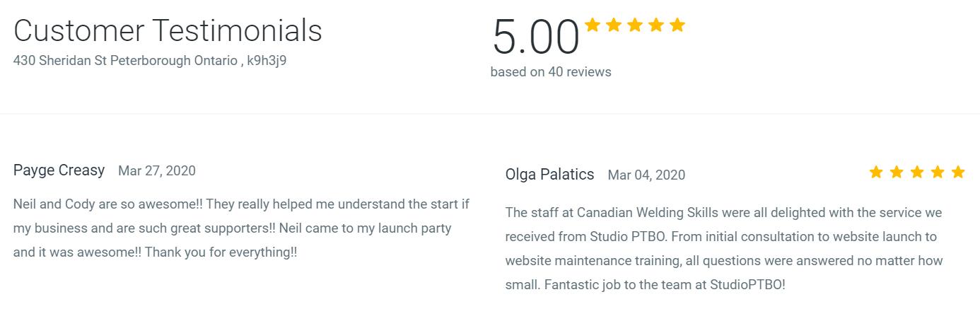
Task: Click second star next to 5.00 score
Action: pos(614,25)
